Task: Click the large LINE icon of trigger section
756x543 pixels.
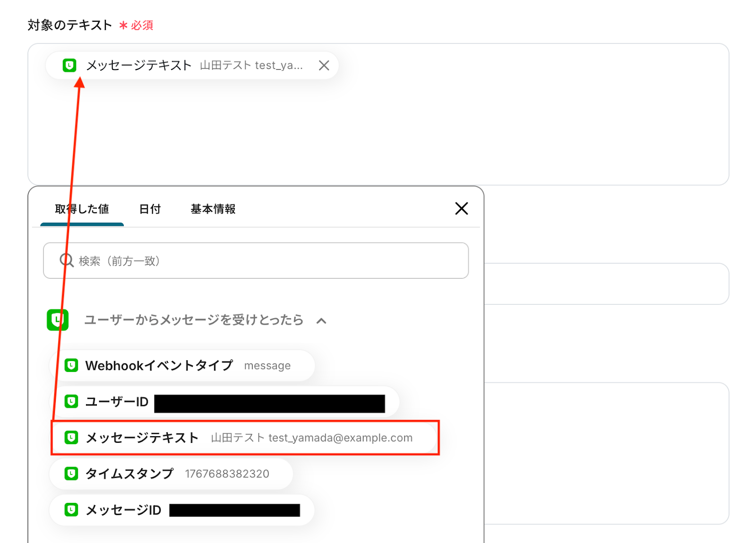Action: [58, 320]
